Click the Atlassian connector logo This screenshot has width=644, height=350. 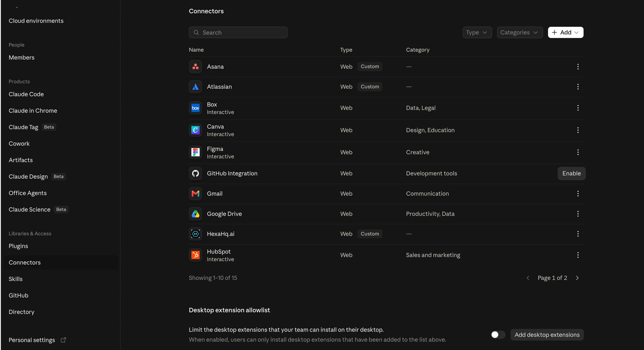(x=195, y=87)
